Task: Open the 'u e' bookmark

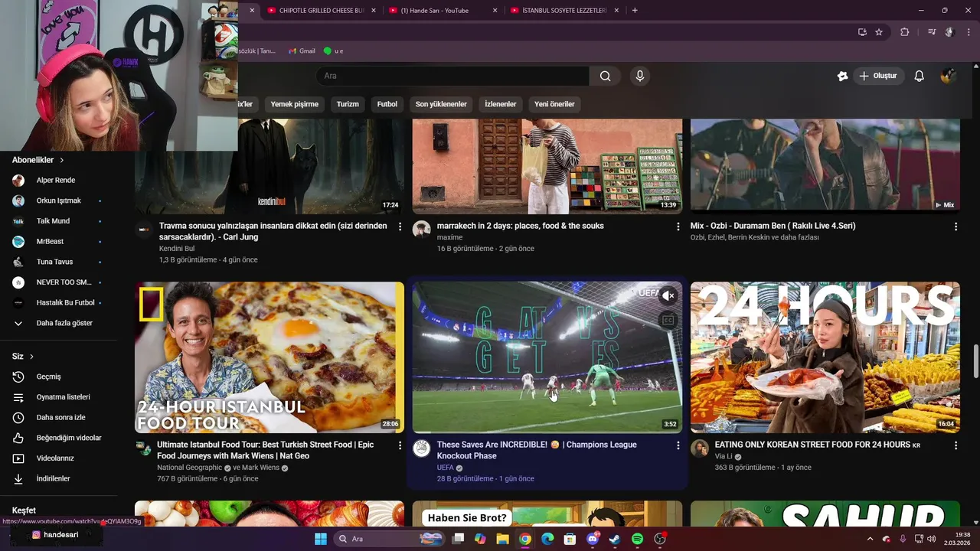Action: tap(333, 51)
